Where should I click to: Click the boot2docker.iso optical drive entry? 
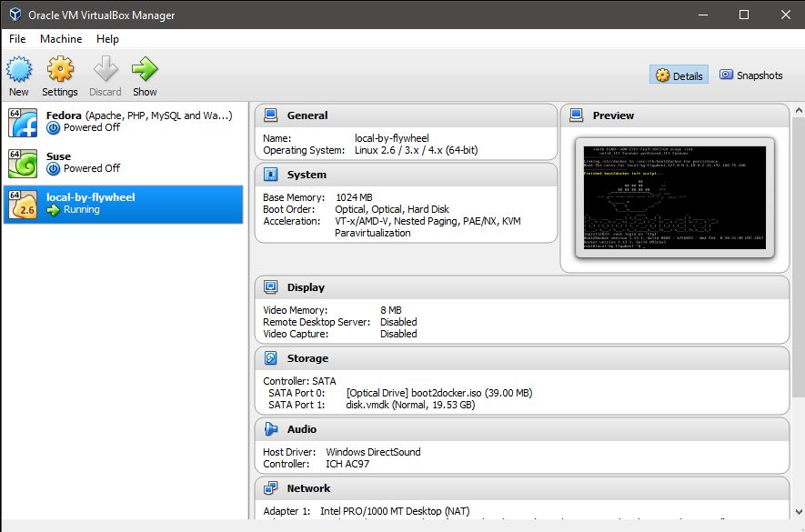439,393
